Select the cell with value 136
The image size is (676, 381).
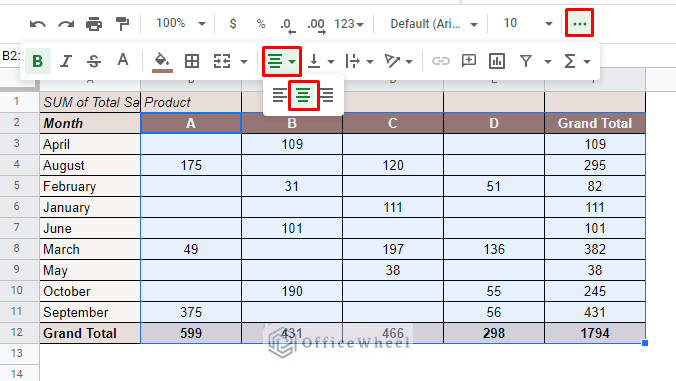click(x=494, y=250)
